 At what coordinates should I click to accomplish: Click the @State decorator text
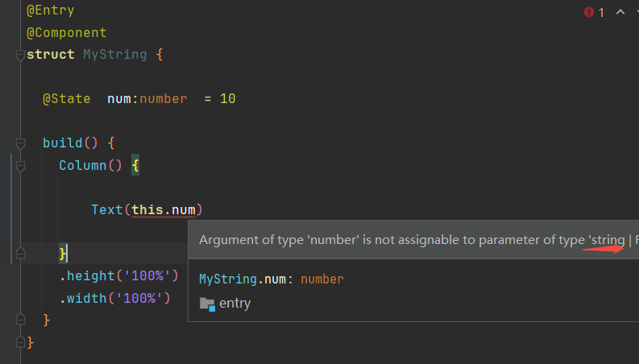[x=66, y=99]
